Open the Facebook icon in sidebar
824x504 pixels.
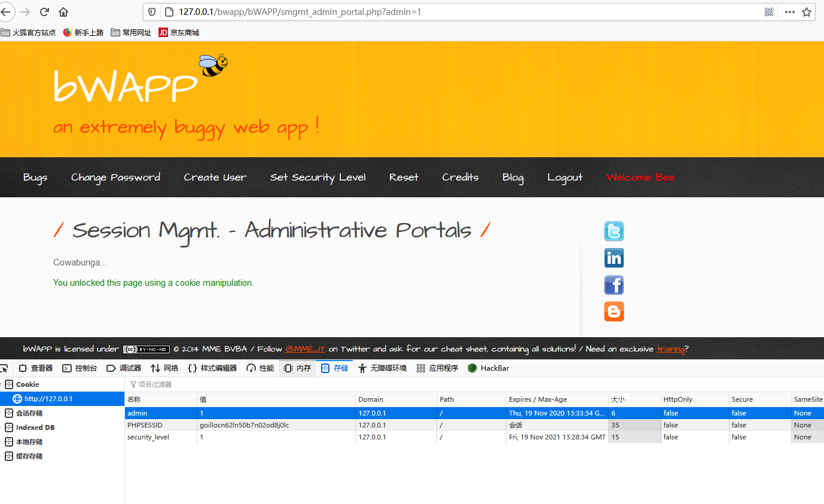[x=614, y=285]
